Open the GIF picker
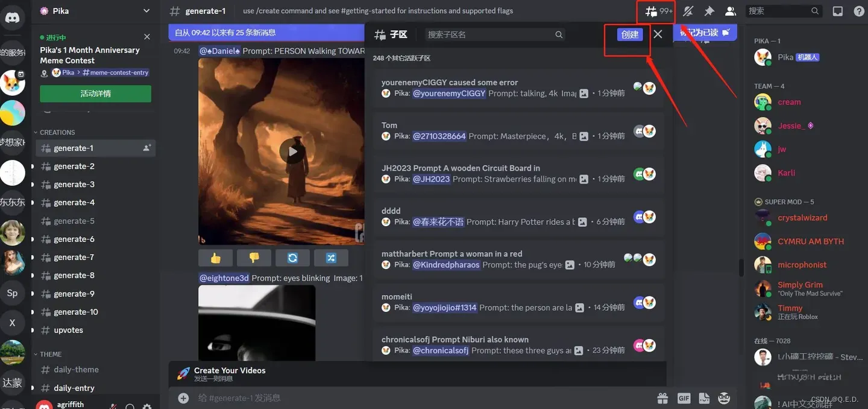Viewport: 868px width, 409px height. 684,398
